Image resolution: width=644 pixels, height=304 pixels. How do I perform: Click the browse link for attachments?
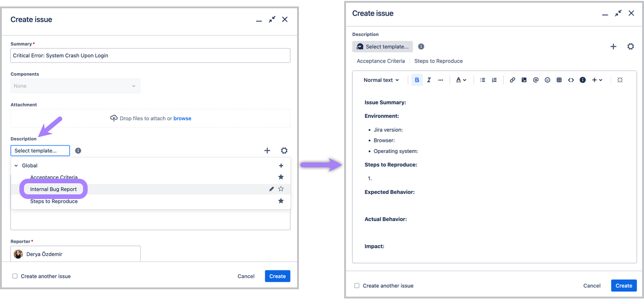coord(182,118)
